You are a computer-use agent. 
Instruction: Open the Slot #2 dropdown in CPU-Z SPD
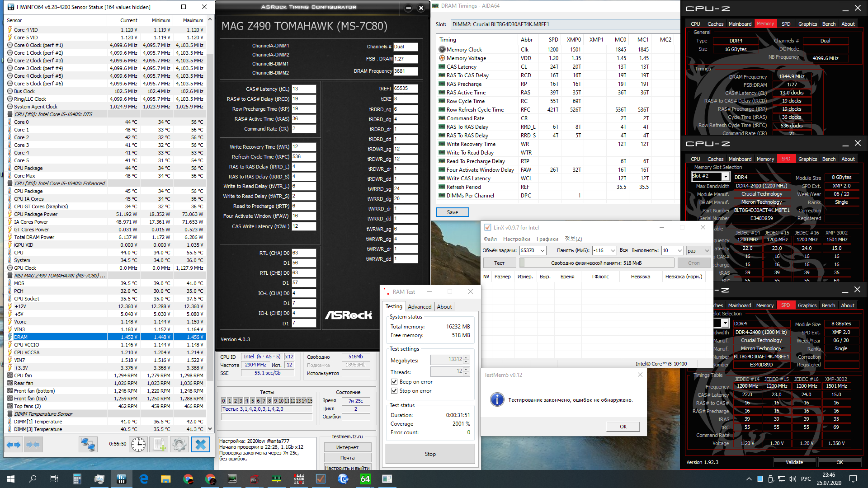[726, 176]
